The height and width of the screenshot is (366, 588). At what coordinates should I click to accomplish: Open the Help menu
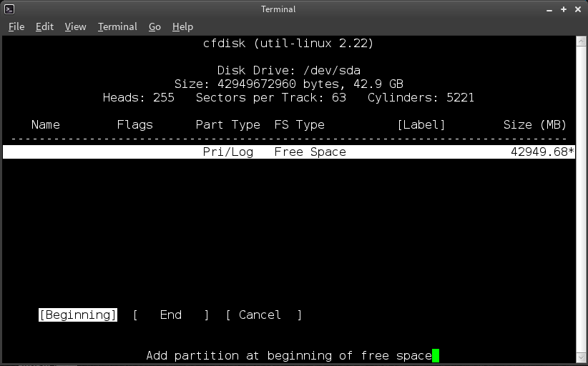pyautogui.click(x=182, y=26)
